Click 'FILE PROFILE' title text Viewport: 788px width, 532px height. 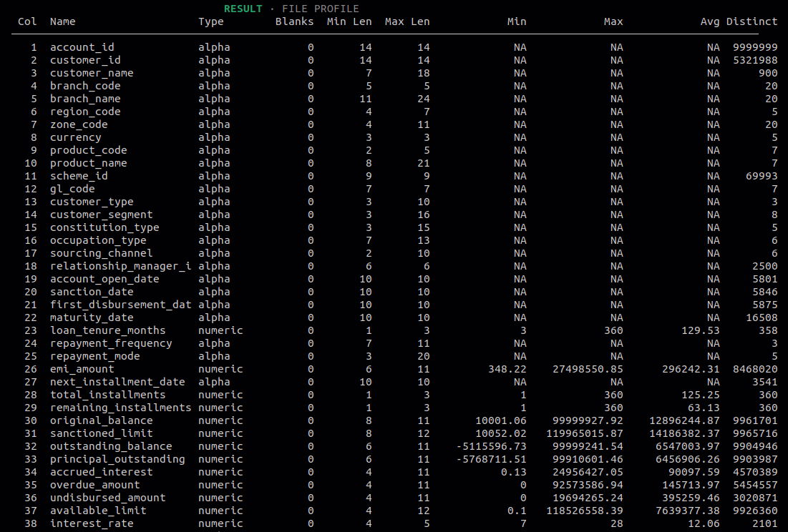pyautogui.click(x=320, y=9)
